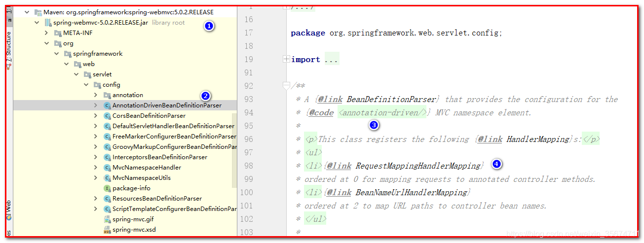Click the RequestMappingHandlerMapping Javadoc link
The width and height of the screenshot is (644, 243).
pyautogui.click(x=418, y=166)
